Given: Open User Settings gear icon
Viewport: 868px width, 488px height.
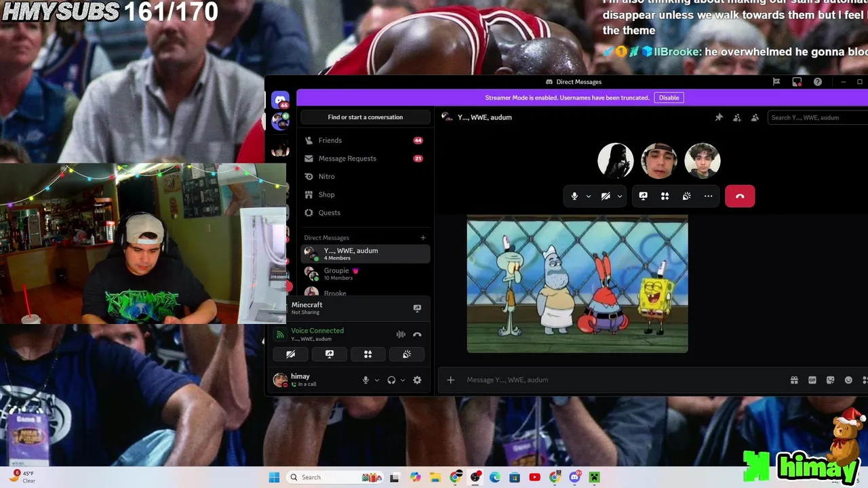Looking at the screenshot, I should (x=417, y=380).
